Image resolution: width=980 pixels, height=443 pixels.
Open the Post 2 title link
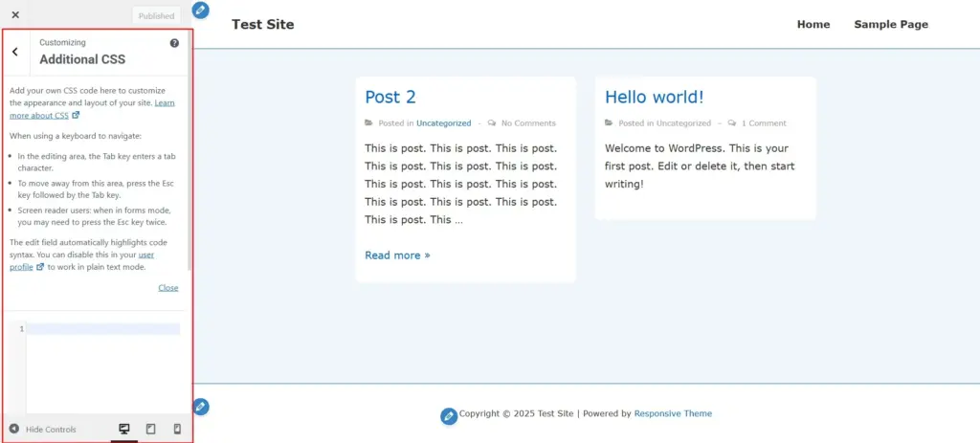click(x=390, y=97)
